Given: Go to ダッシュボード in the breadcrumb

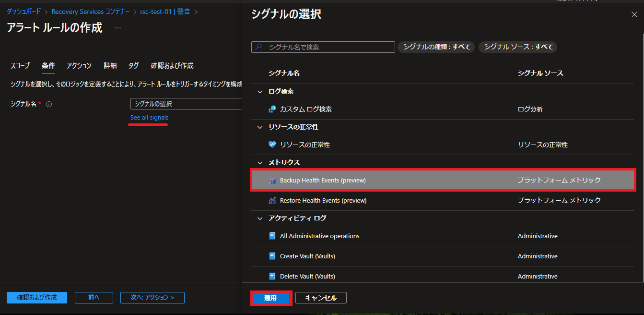Looking at the screenshot, I should [24, 12].
